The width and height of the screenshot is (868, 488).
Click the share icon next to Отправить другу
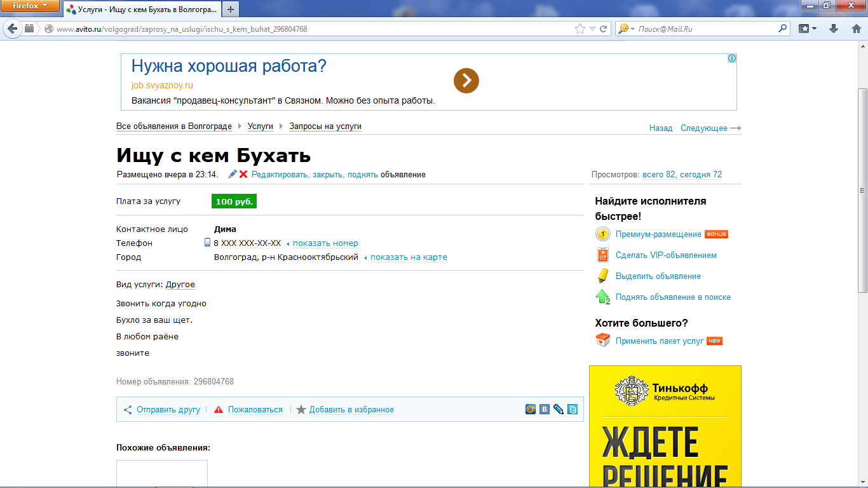[x=128, y=410]
